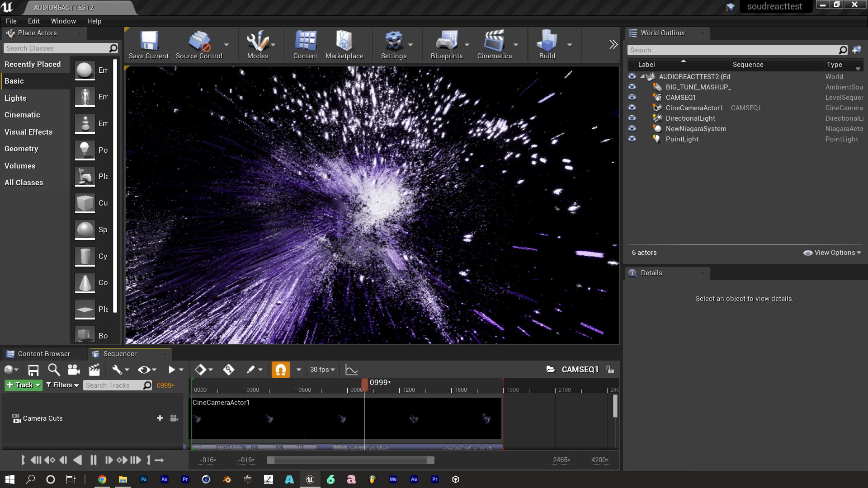Hide the PointLight actor via eye icon
This screenshot has width=868, height=488.
tap(632, 139)
